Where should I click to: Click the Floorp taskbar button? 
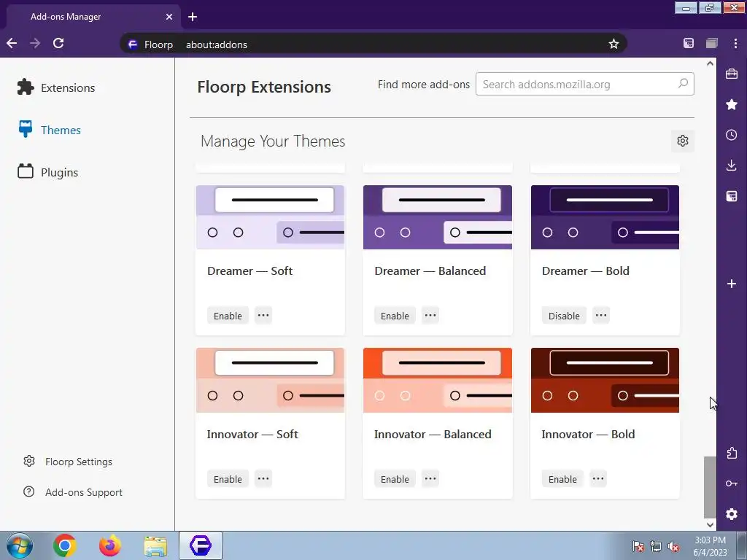coord(201,545)
